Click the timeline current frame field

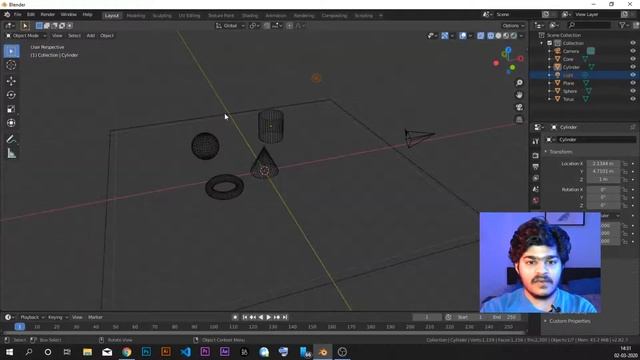click(x=427, y=317)
